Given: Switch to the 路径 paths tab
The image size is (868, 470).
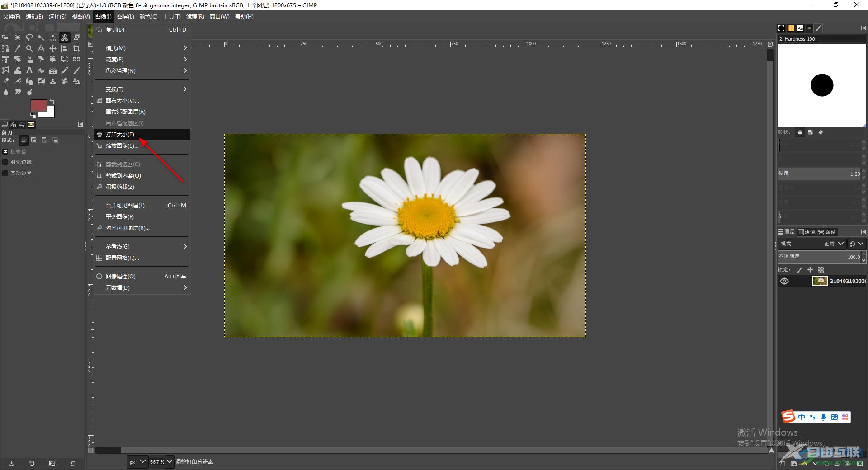Looking at the screenshot, I should [827, 232].
